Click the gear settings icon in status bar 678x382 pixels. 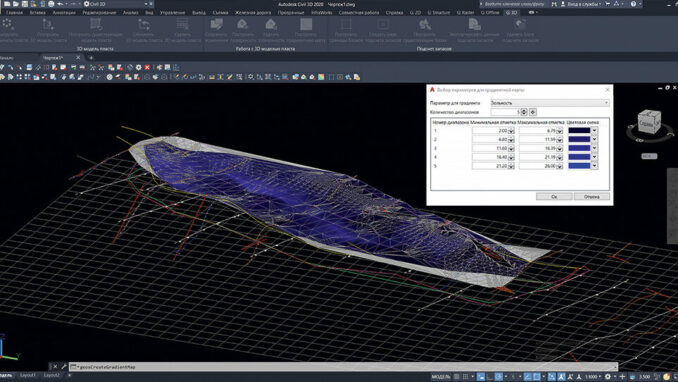608,377
